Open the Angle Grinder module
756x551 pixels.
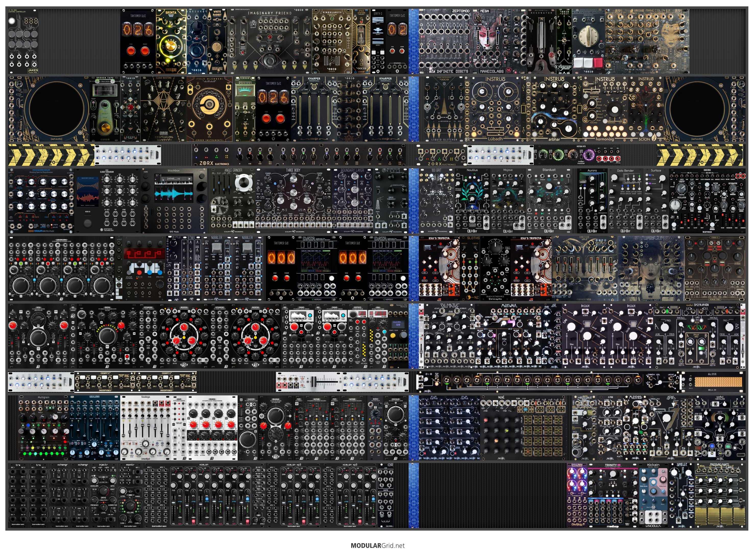point(233,201)
